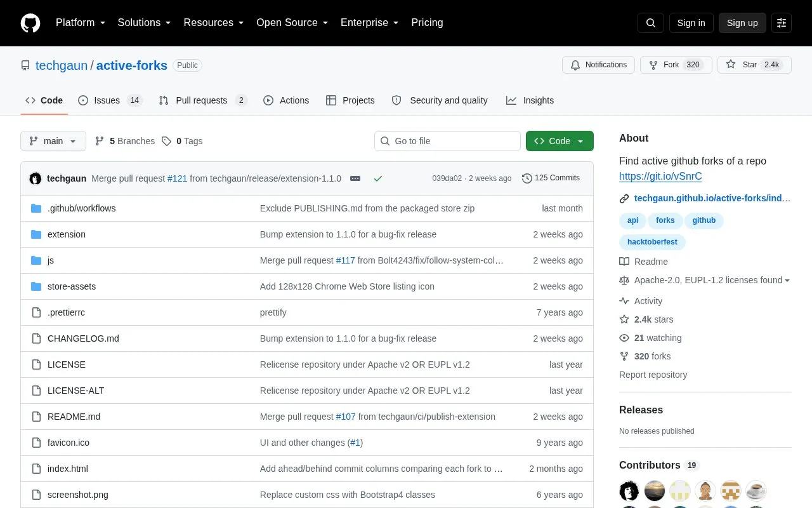Open the Contributors heading link
This screenshot has width=812, height=508.
point(658,465)
